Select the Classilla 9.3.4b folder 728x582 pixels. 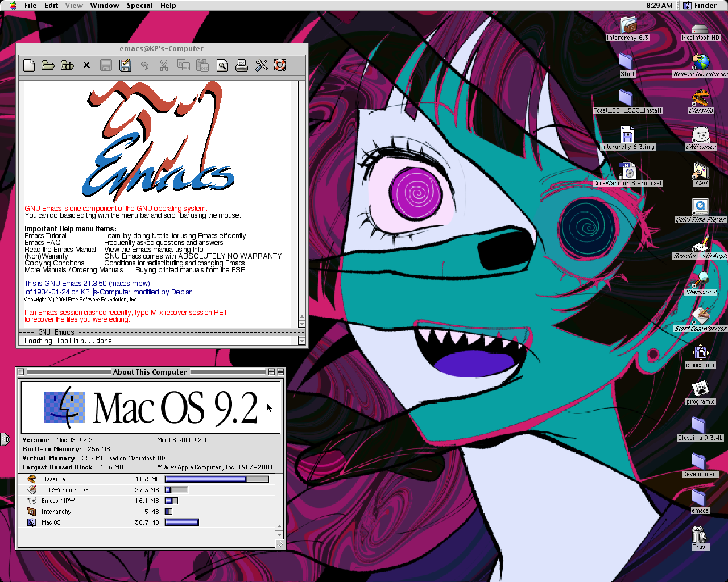click(x=699, y=425)
